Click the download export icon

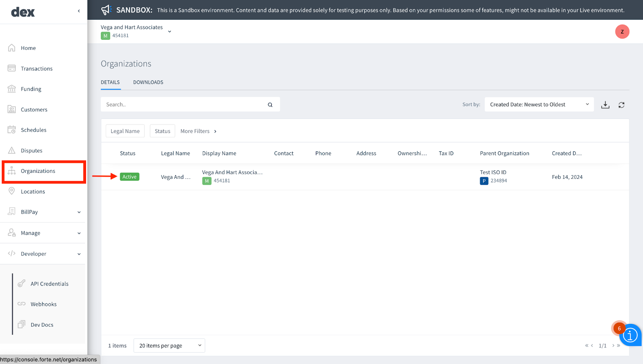coord(605,104)
